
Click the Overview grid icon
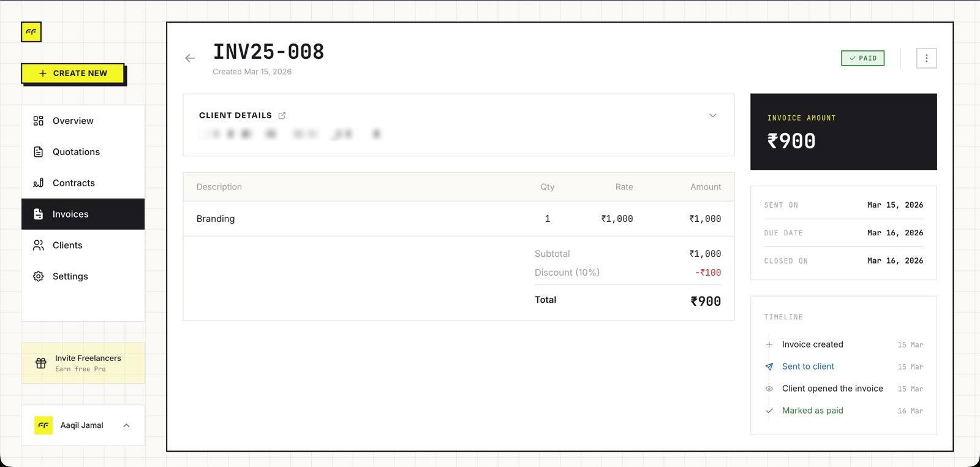coord(39,121)
